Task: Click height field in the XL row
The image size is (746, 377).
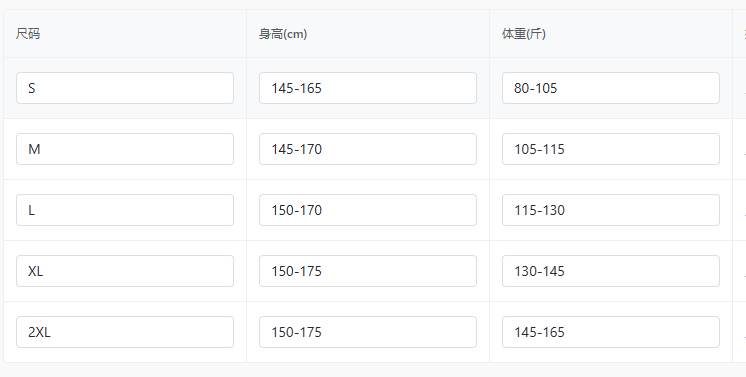Action: 368,271
